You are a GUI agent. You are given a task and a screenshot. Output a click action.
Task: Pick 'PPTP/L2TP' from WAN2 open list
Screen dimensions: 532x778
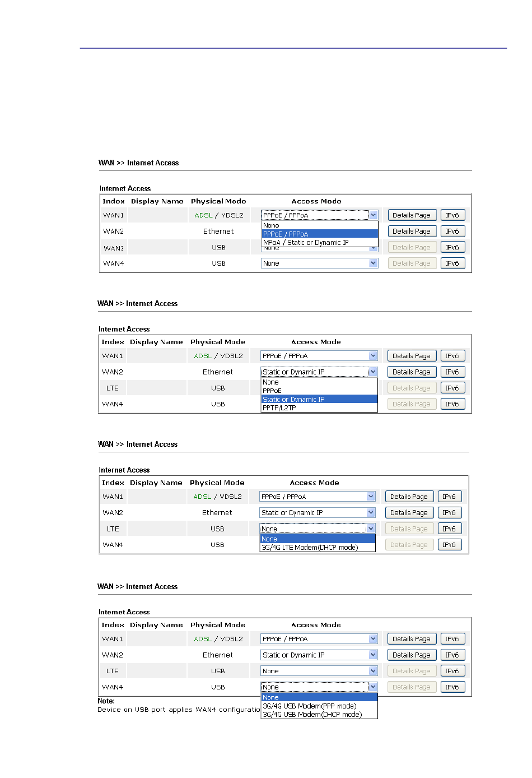tap(319, 408)
